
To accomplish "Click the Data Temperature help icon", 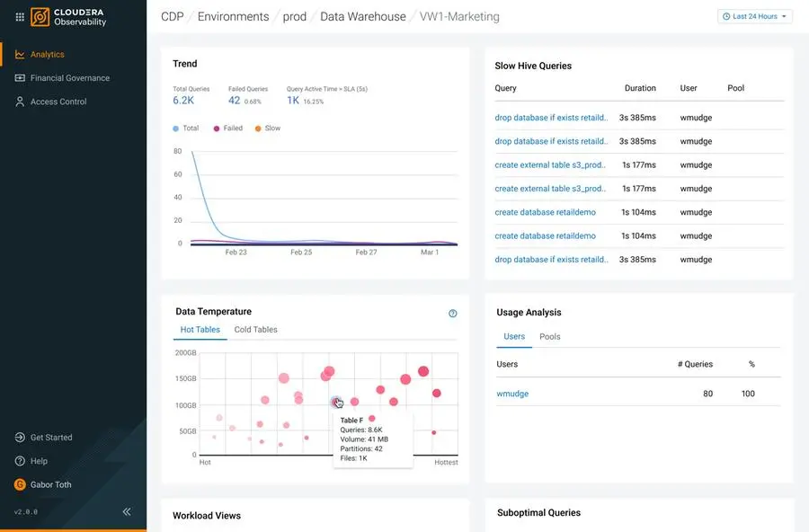I will pos(452,314).
